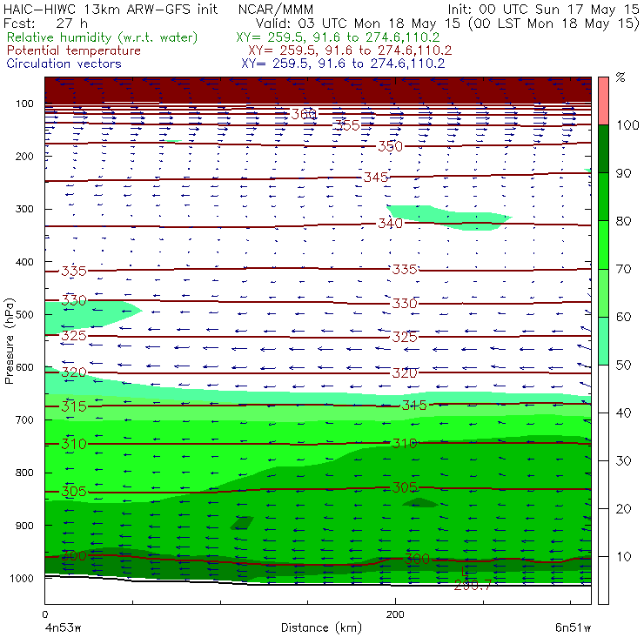Click the '299.7' minimum value label
644x644 pixels.
point(473,586)
